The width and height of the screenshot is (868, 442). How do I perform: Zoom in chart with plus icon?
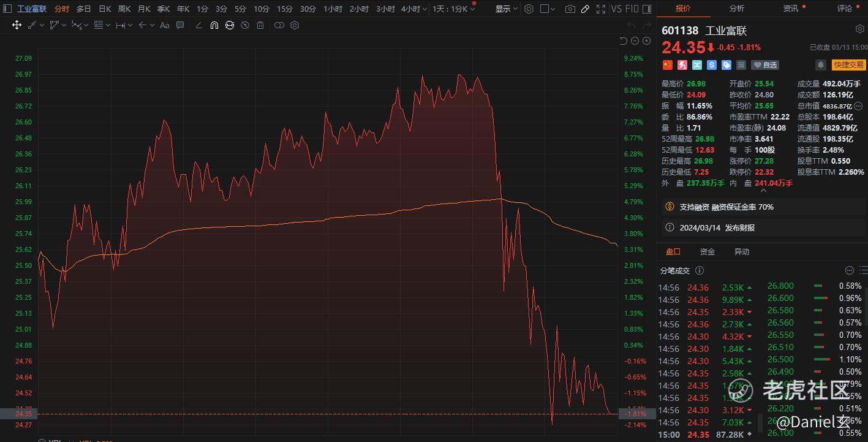coord(647,40)
